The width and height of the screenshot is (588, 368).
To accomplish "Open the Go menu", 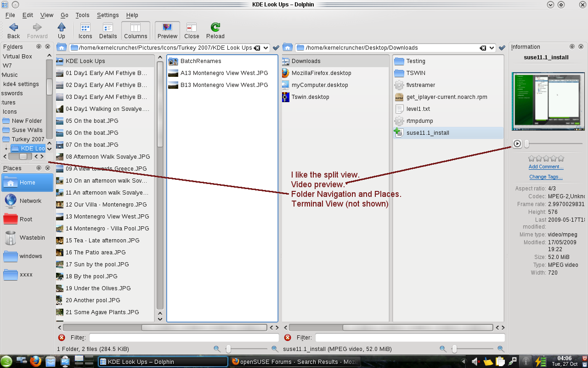I will 64,15.
